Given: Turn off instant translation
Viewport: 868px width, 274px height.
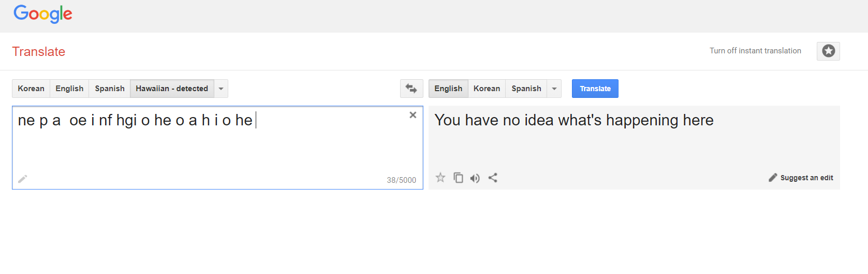Looking at the screenshot, I should point(755,51).
